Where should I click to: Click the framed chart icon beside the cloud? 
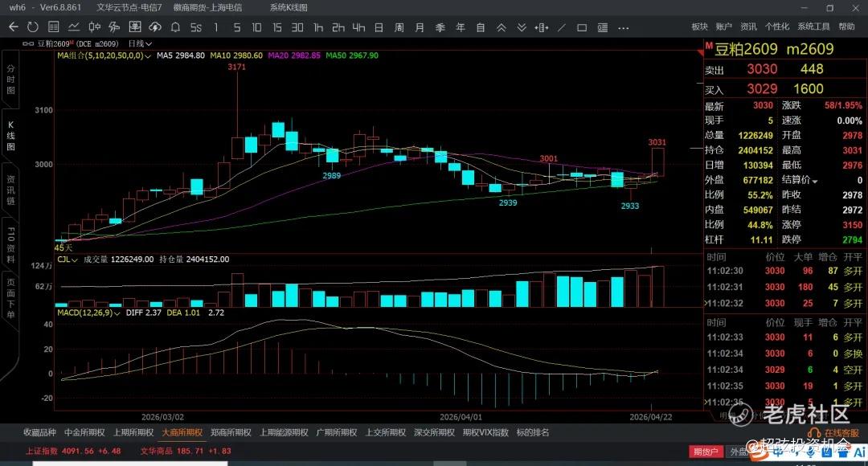click(x=134, y=27)
